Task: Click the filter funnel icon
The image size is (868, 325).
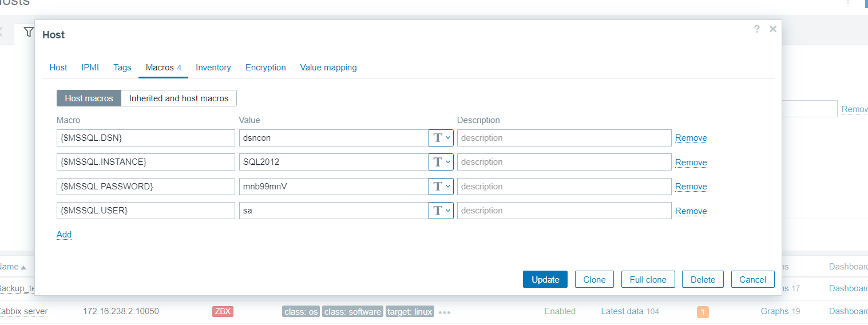Action: point(28,33)
